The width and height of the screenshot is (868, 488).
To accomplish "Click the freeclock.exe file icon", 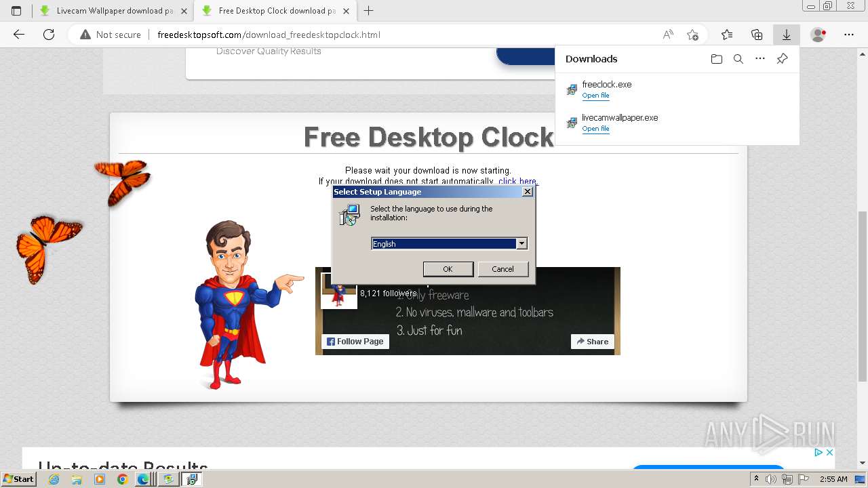I will 572,89.
